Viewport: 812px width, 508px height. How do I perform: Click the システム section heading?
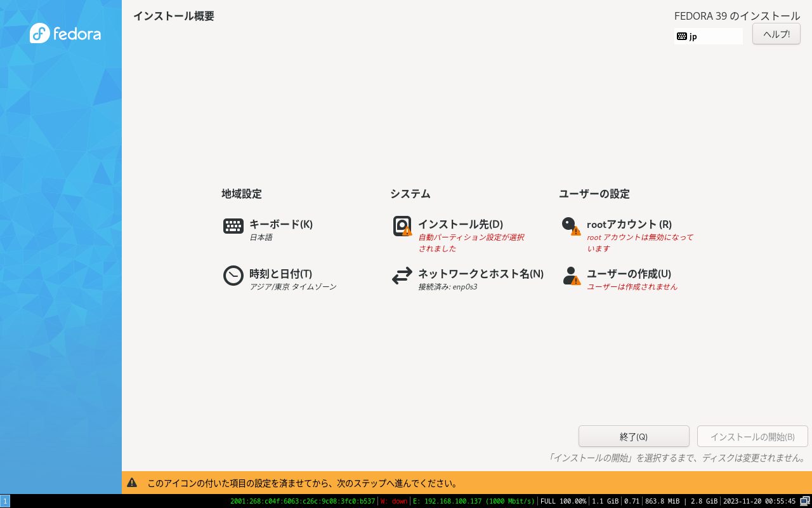[410, 194]
